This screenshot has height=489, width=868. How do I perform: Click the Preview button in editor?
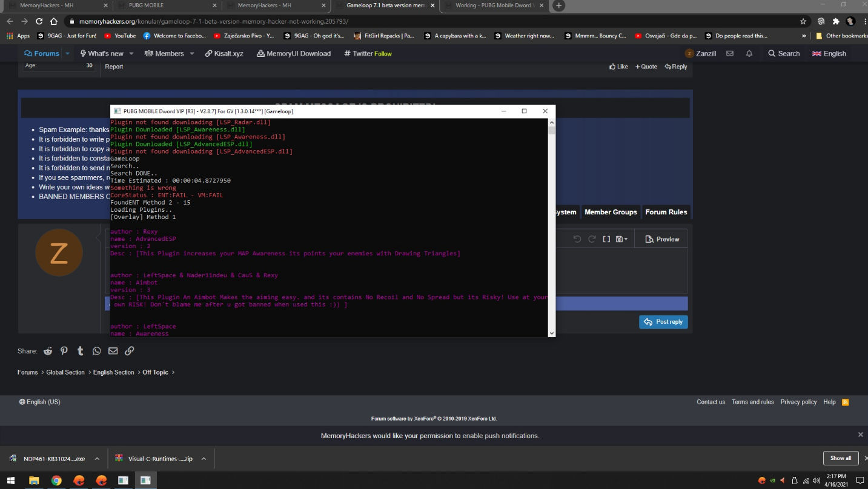coord(662,239)
